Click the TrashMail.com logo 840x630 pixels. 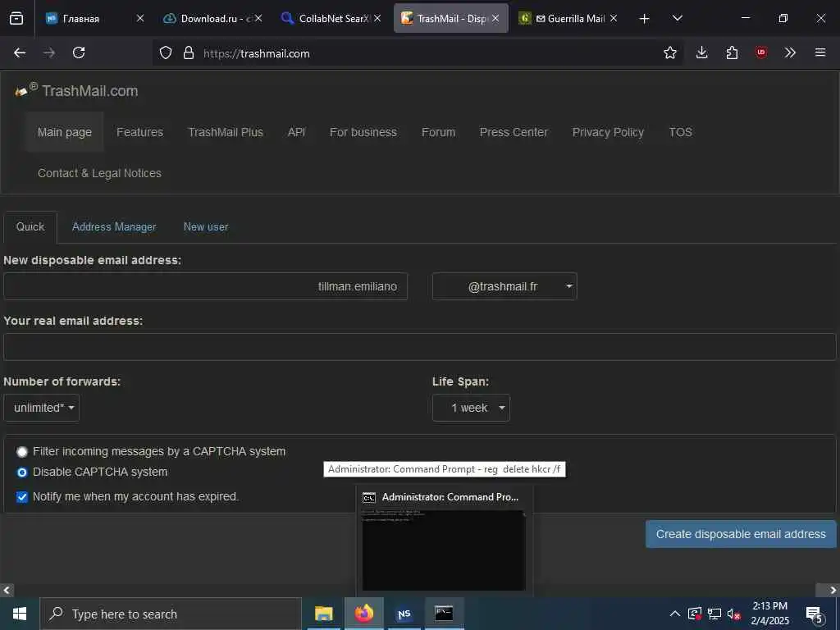(x=76, y=90)
